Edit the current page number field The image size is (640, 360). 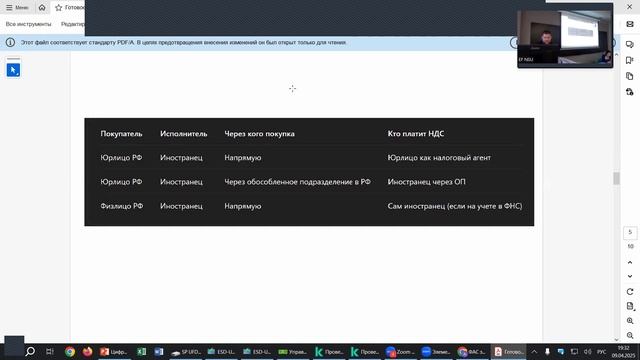click(630, 232)
